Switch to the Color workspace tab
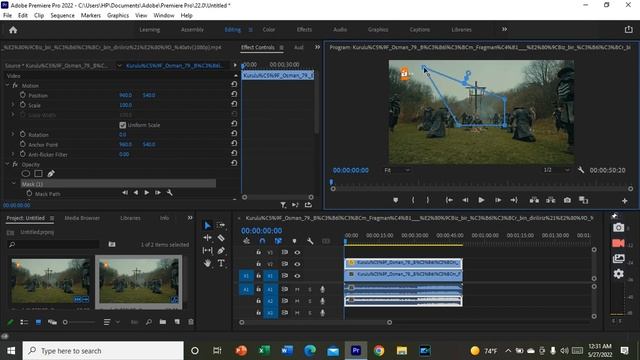 coord(269,29)
